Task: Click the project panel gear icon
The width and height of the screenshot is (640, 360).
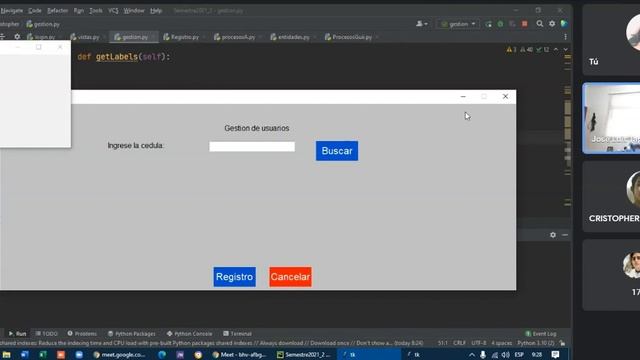Action: point(17,37)
